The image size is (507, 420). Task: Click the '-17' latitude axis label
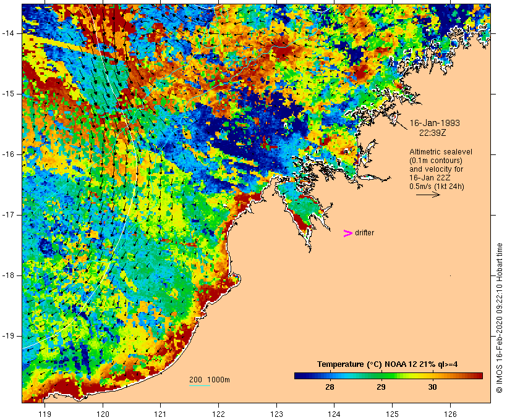(8, 215)
